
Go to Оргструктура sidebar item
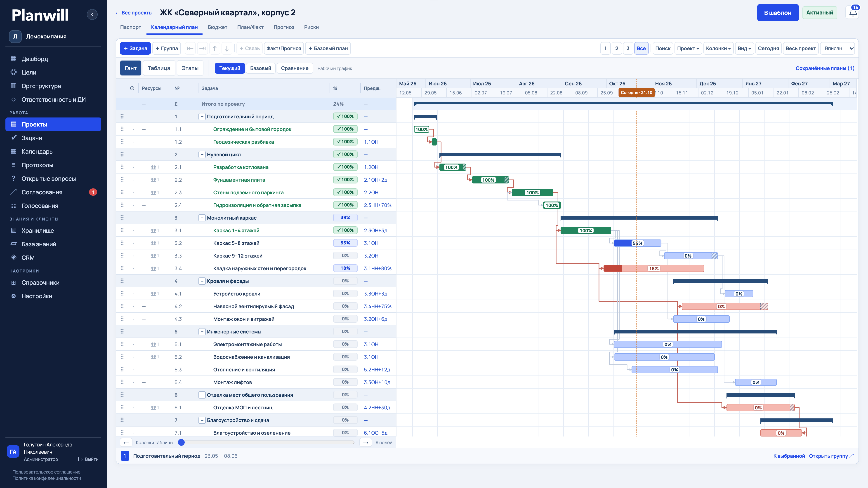53,86
